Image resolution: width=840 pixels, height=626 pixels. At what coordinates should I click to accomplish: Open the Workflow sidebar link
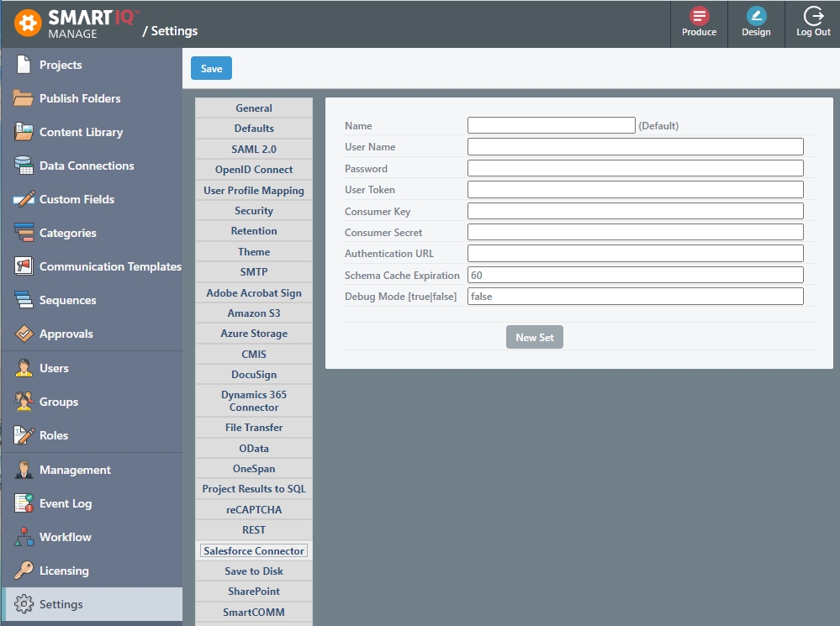(66, 537)
